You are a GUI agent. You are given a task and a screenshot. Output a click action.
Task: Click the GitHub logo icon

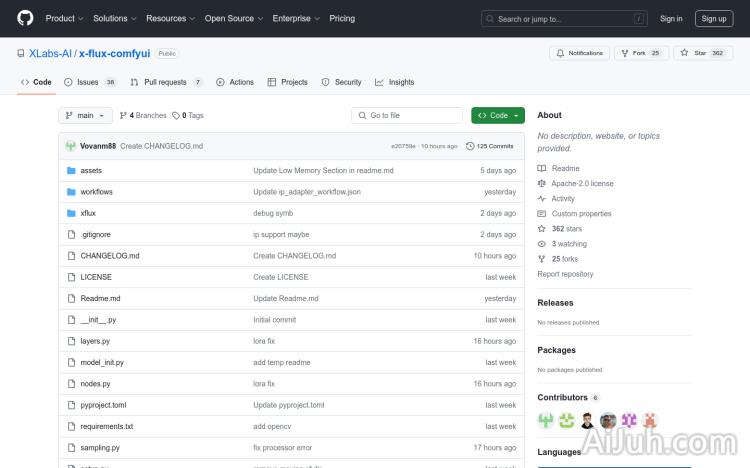tap(25, 18)
